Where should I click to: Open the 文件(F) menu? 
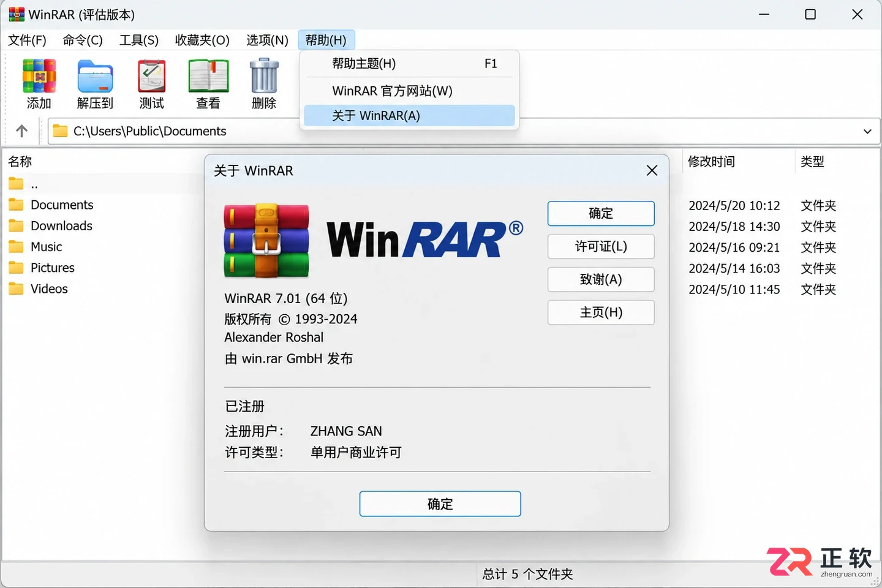tap(27, 40)
